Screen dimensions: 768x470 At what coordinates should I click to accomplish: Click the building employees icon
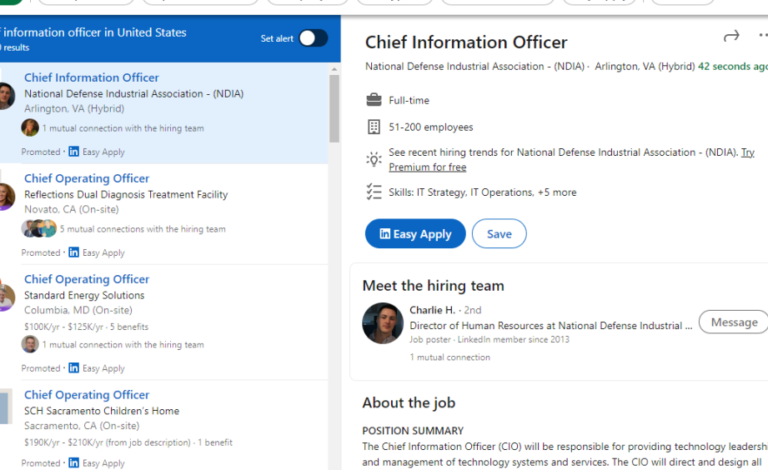click(x=374, y=127)
